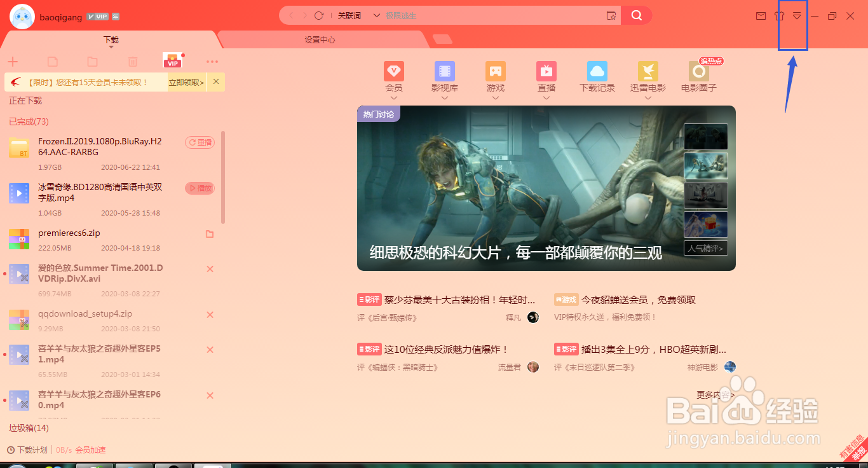
Task: Switch to the 下载 tab
Action: (x=111, y=39)
